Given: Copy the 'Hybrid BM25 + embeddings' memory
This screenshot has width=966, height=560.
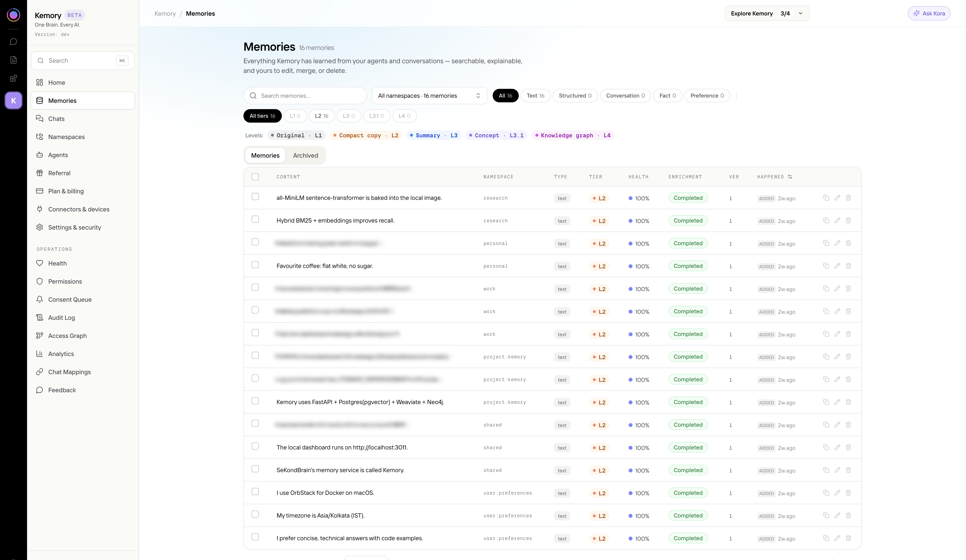Looking at the screenshot, I should click(826, 221).
